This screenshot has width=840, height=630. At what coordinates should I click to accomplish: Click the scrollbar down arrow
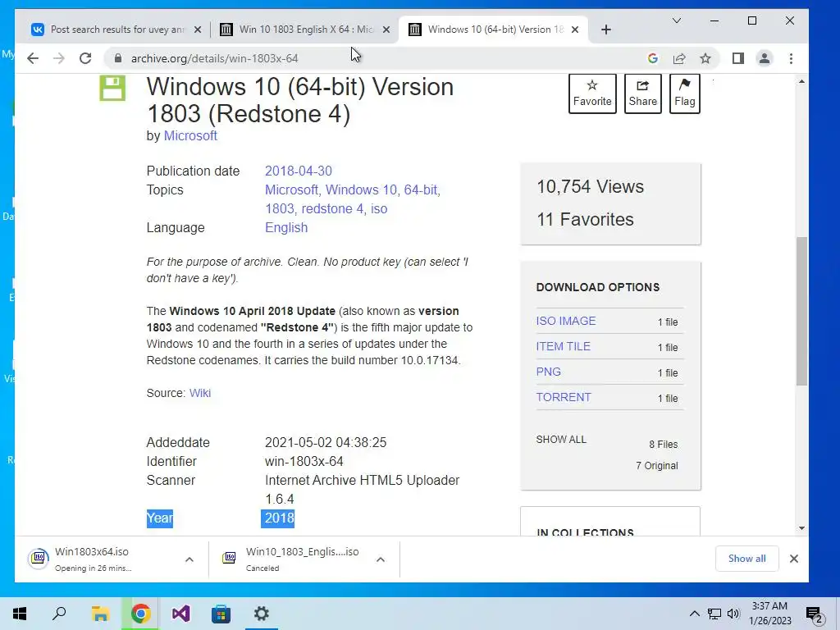801,528
